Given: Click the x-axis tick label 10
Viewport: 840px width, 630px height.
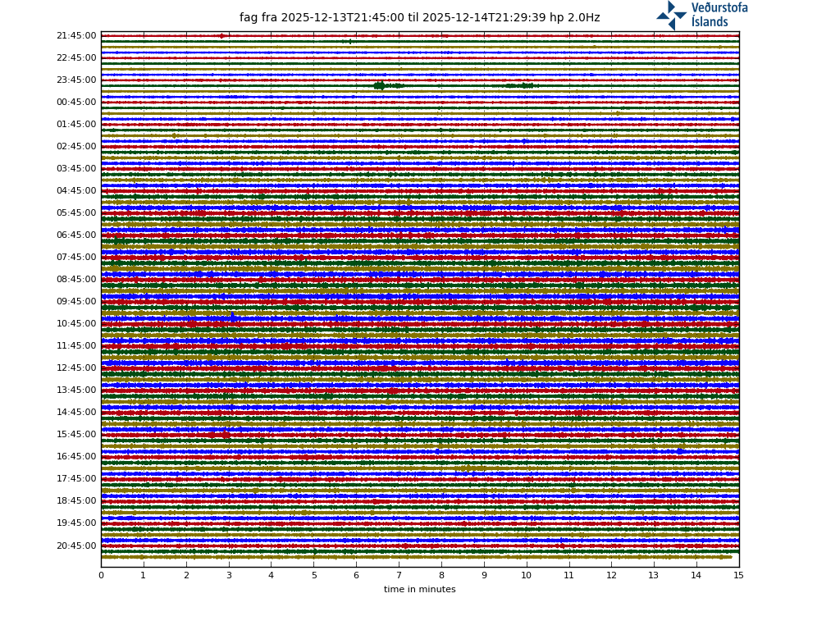Looking at the screenshot, I should tap(526, 575).
